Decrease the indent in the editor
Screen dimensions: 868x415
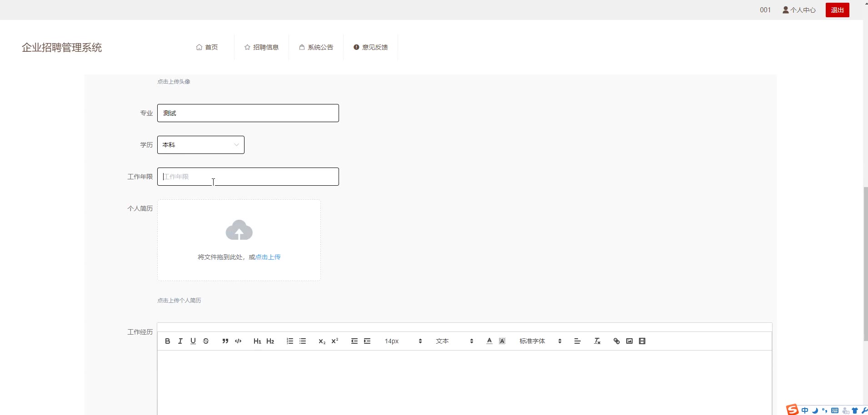tap(354, 341)
